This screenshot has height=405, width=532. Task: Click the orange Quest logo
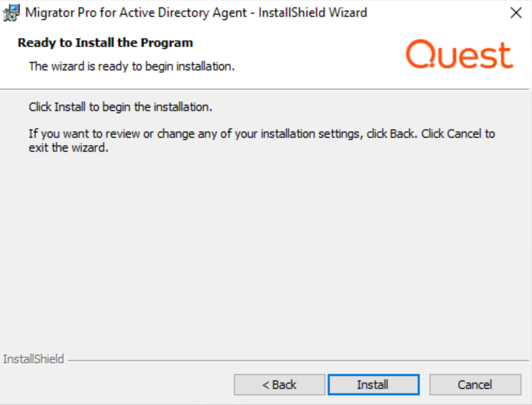[x=459, y=54]
